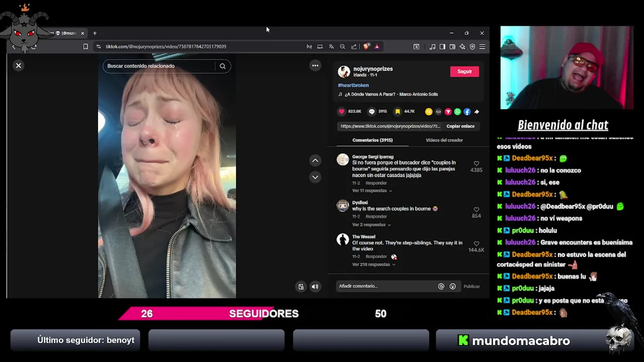Viewport: 644px width, 362px height.
Task: Click the Publicar button
Action: 471,286
